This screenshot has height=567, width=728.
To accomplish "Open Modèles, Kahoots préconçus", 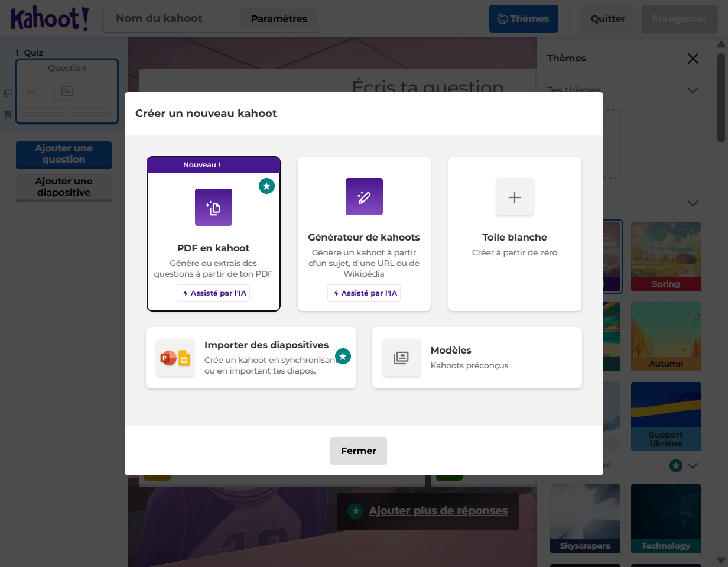I will click(x=477, y=358).
